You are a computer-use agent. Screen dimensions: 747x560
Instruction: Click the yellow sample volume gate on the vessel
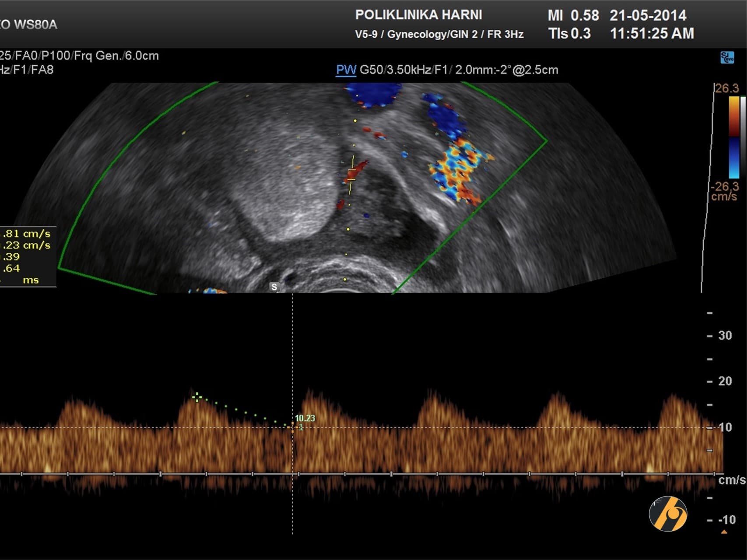click(351, 174)
